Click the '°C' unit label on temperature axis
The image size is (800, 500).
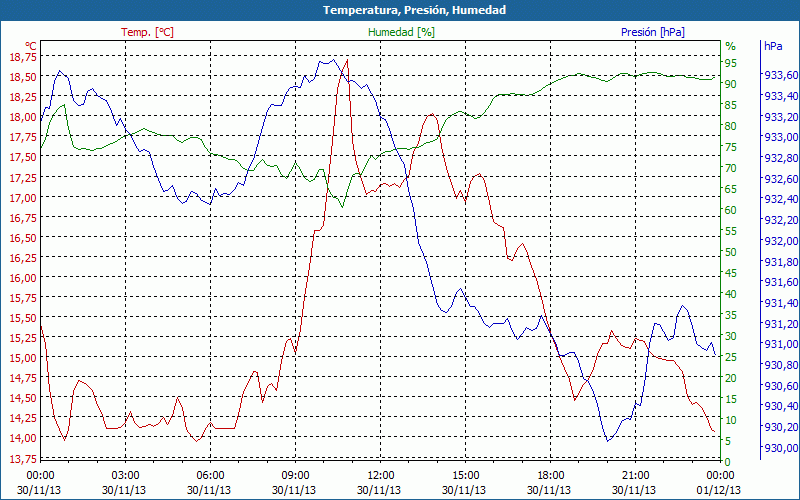coord(31,46)
